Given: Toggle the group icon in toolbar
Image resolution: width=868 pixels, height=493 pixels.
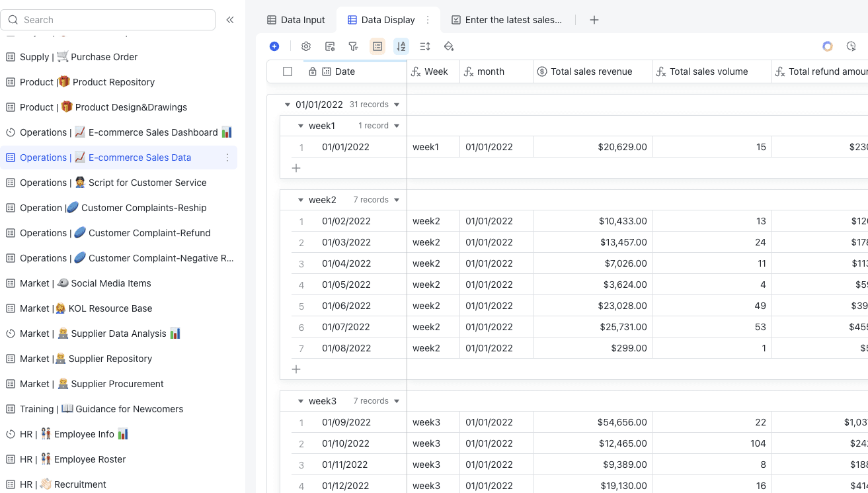Looking at the screenshot, I should (377, 46).
